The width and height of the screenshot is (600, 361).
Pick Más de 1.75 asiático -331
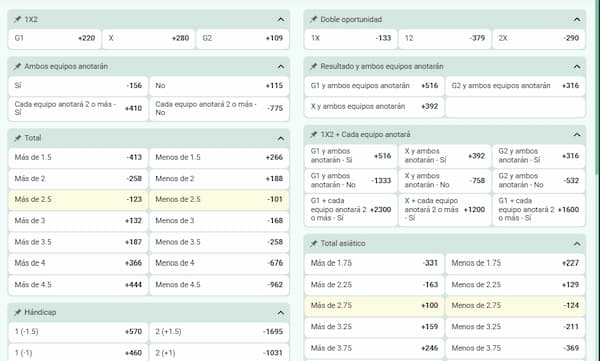point(374,263)
